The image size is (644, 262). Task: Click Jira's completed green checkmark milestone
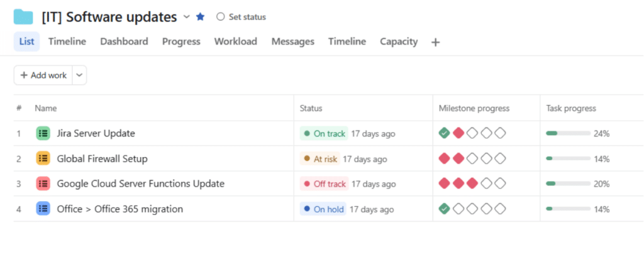445,133
